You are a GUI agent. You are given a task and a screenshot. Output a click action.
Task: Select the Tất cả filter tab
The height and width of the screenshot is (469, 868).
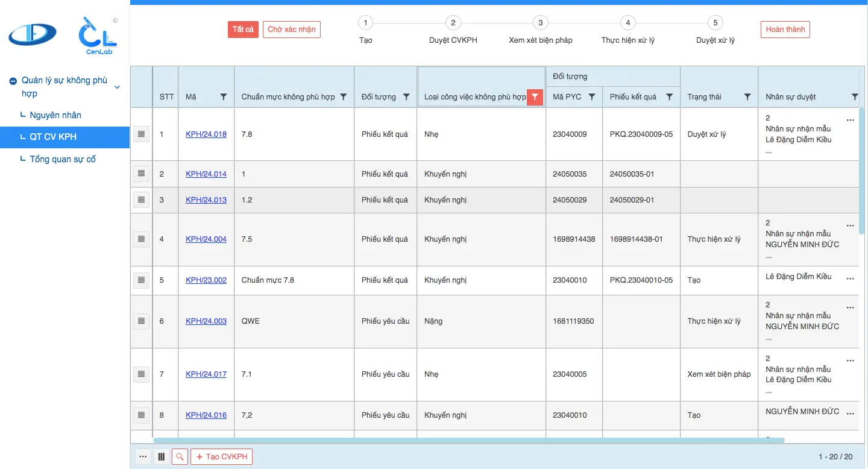tap(243, 30)
